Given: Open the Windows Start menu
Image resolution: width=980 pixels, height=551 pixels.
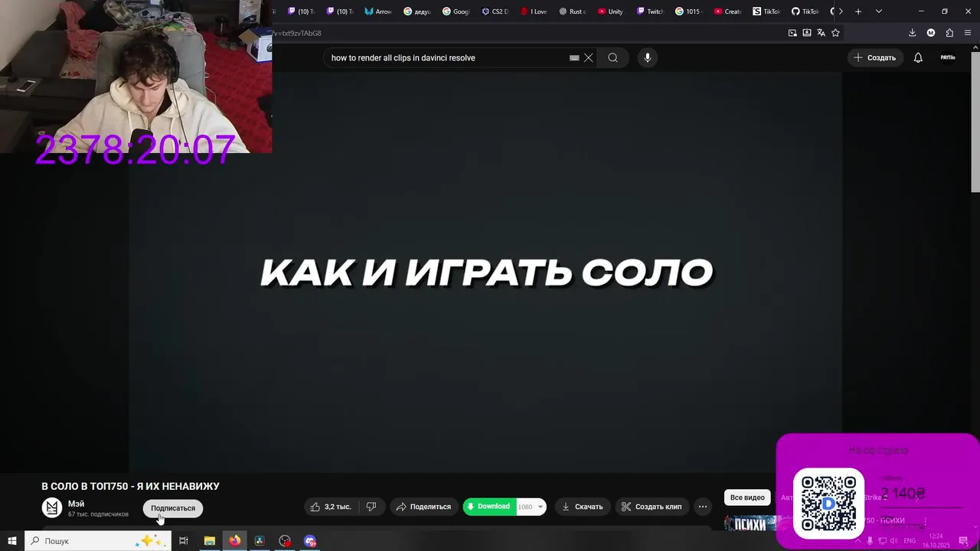Looking at the screenshot, I should [12, 541].
